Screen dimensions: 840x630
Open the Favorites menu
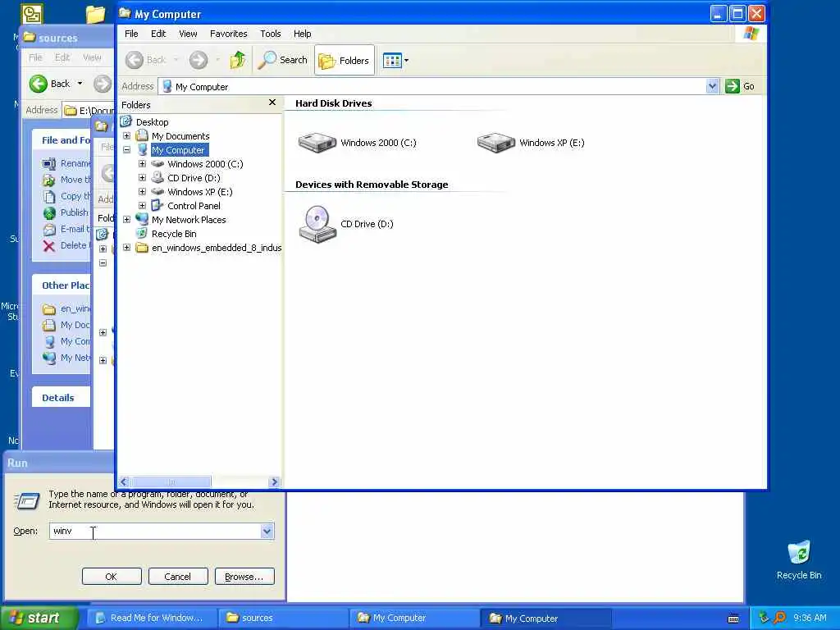pyautogui.click(x=229, y=34)
